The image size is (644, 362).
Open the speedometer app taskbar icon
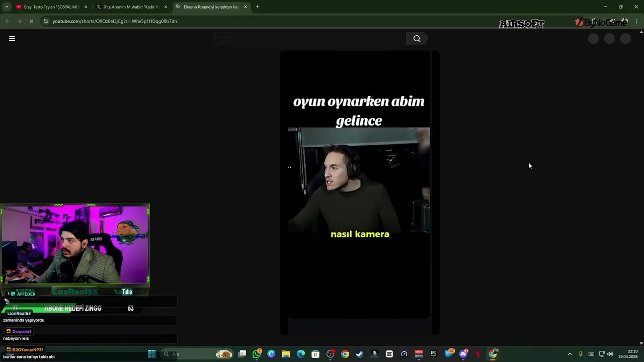[404, 354]
